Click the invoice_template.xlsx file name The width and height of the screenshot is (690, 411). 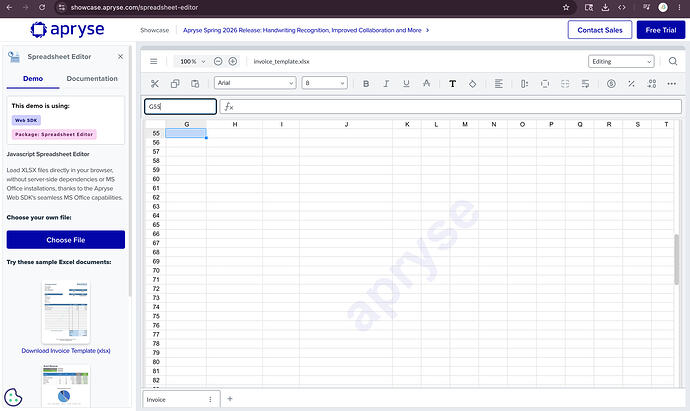pyautogui.click(x=281, y=62)
